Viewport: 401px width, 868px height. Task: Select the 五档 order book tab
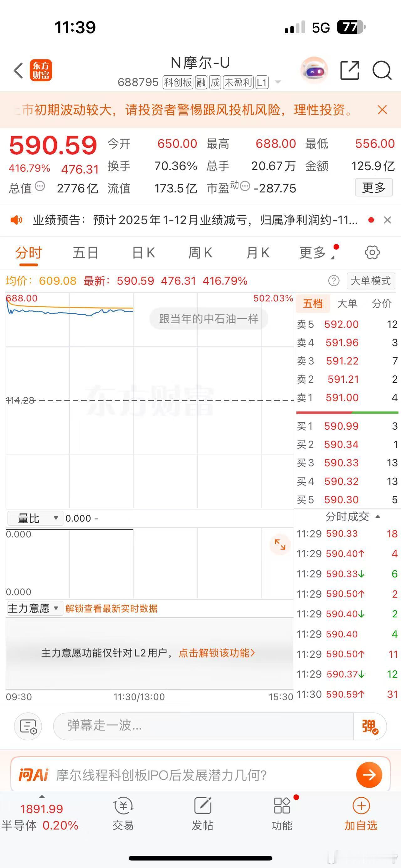tap(313, 304)
